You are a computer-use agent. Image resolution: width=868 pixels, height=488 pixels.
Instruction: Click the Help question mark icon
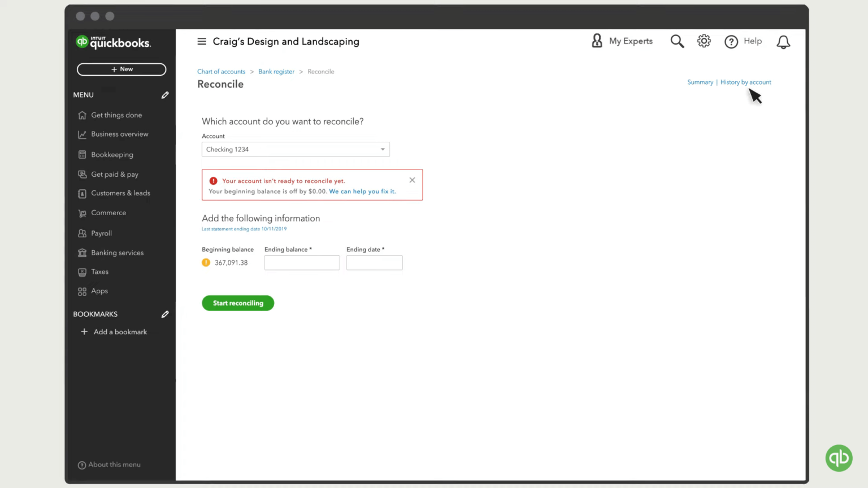point(731,41)
